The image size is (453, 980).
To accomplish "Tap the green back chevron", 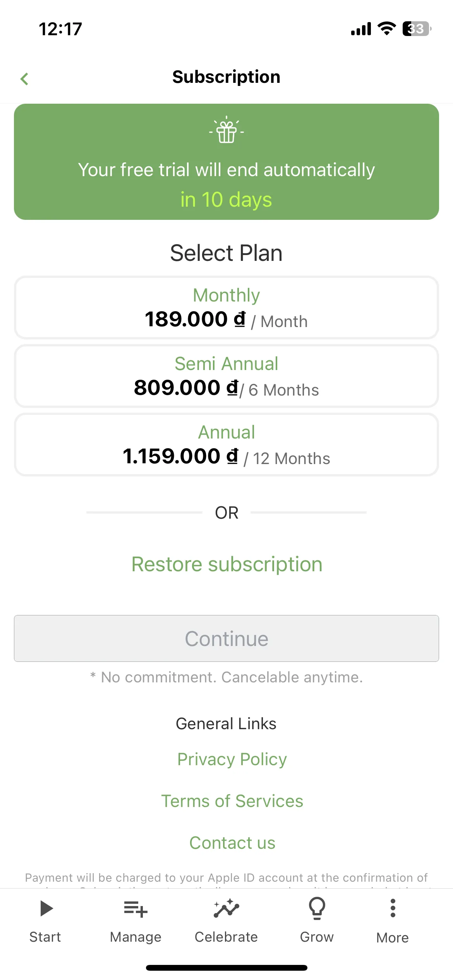I will click(x=24, y=79).
